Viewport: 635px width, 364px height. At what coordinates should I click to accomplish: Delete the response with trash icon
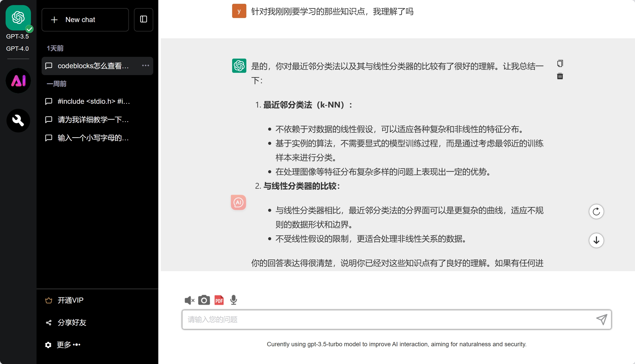point(560,76)
